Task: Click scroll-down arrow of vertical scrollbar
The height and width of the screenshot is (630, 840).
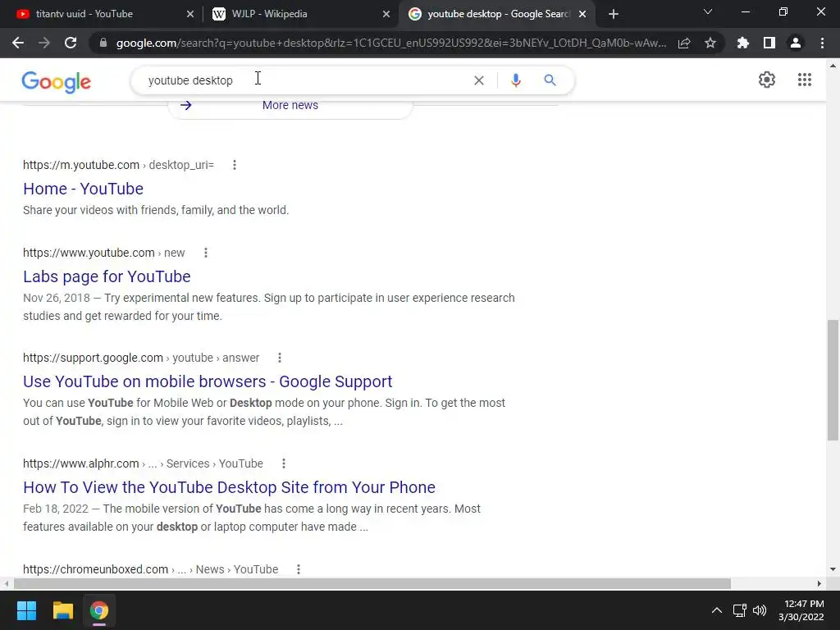Action: [833, 569]
